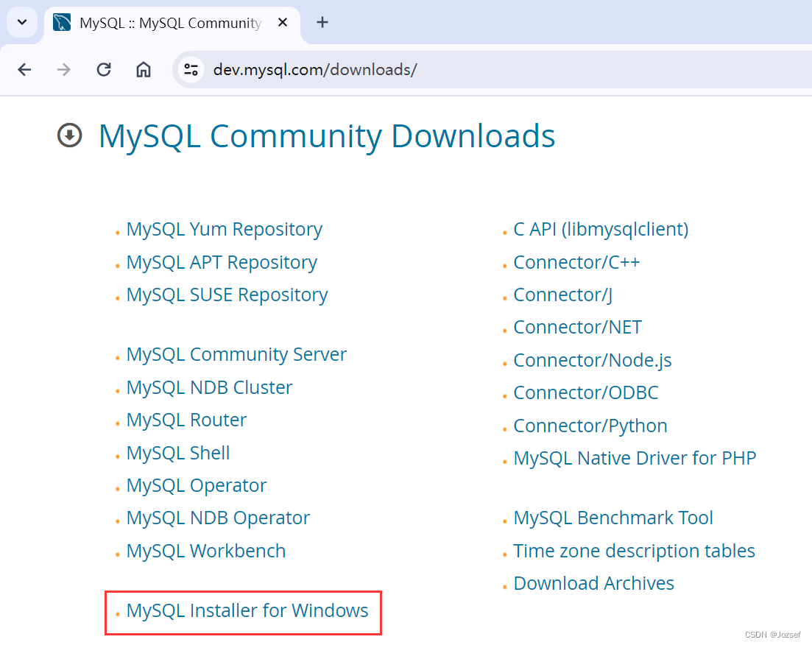Open site information icon in address bar
The width and height of the screenshot is (812, 645).
(191, 69)
